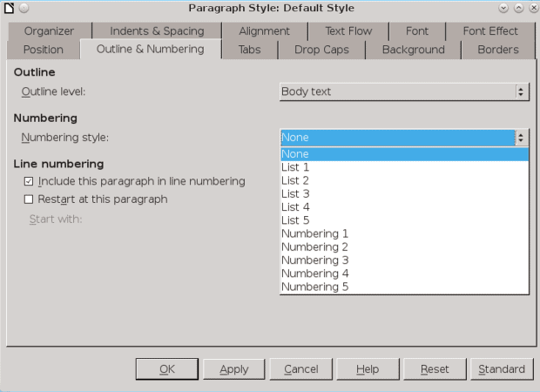Viewport: 540px width, 392px height.
Task: Open the Background tab
Action: tap(413, 50)
